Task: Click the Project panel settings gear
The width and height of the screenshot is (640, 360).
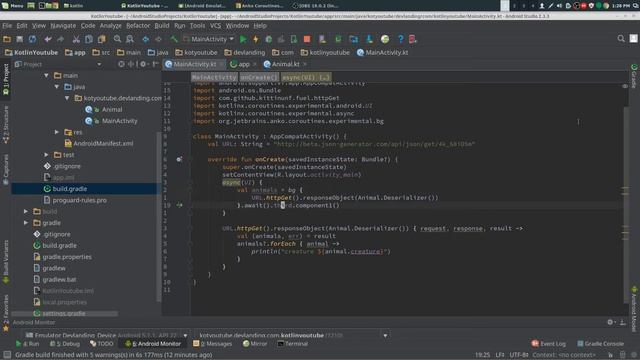Action: [x=143, y=64]
